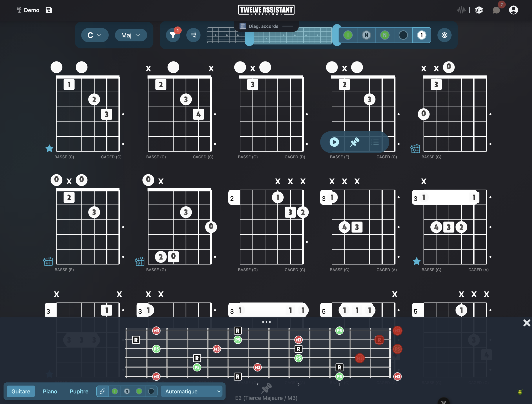Viewport: 532px width, 404px height.
Task: Open chat messages with 7 badge
Action: [x=496, y=10]
